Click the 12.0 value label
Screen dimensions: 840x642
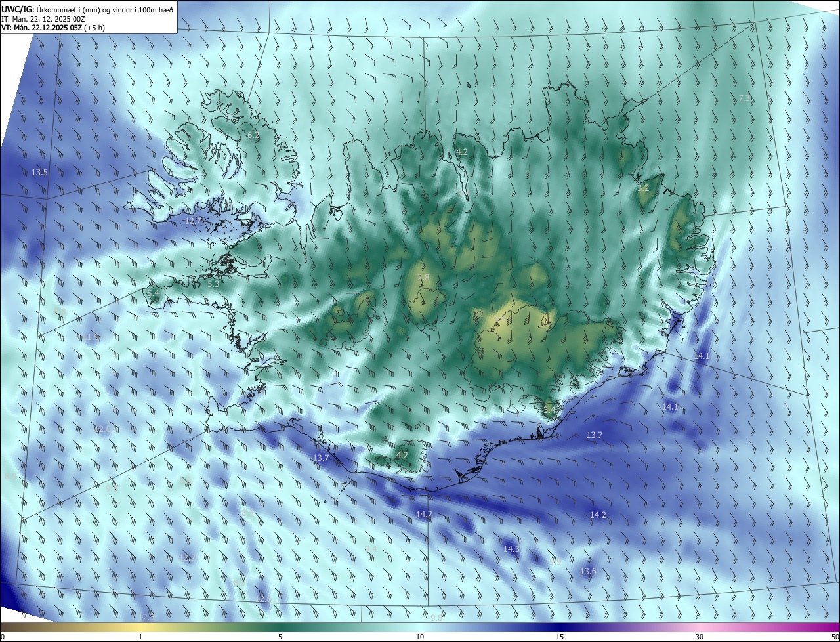click(x=102, y=429)
